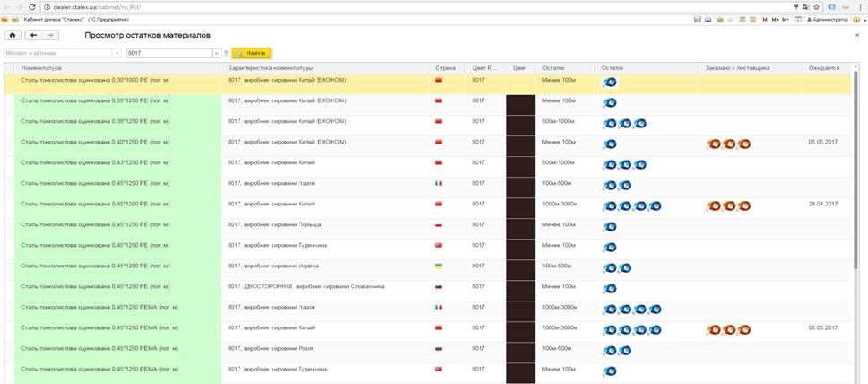This screenshot has height=384, width=868.
Task: Click the 8017 search input field
Action: click(168, 54)
